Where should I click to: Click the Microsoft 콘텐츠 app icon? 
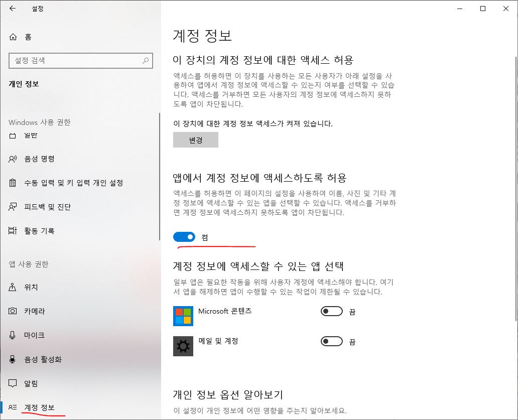pyautogui.click(x=183, y=316)
